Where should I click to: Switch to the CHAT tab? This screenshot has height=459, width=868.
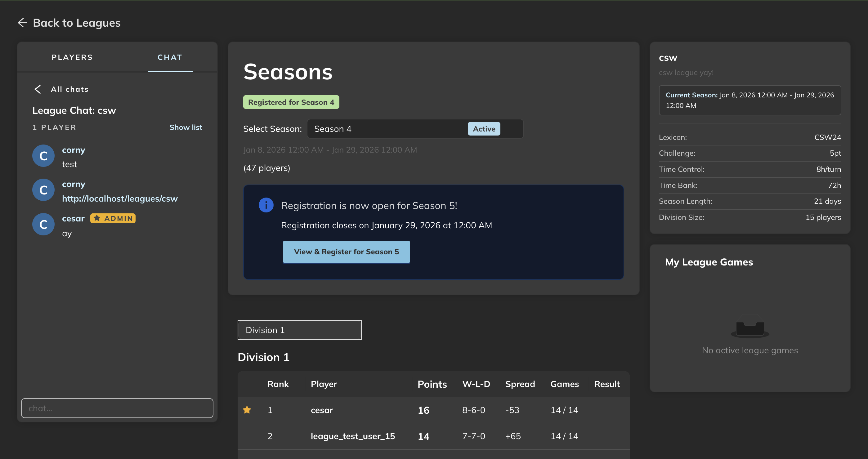(x=170, y=57)
